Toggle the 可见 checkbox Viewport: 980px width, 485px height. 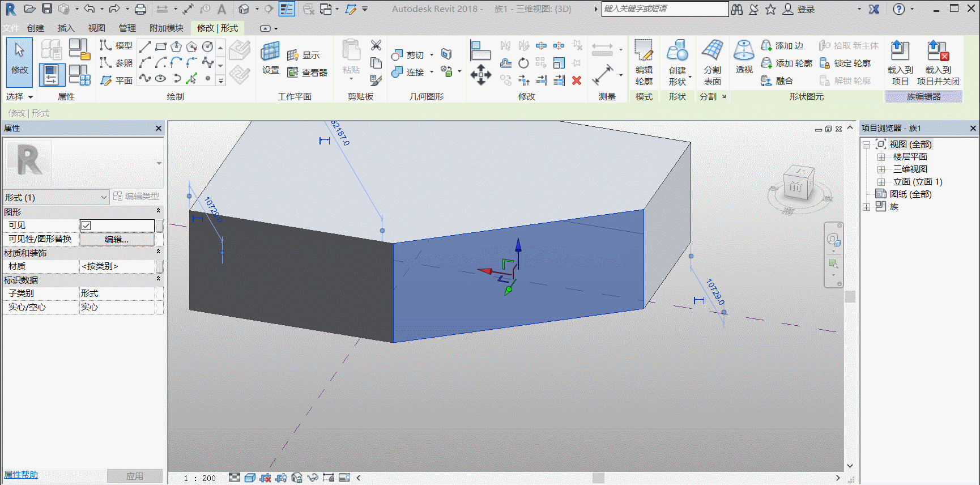coord(86,226)
